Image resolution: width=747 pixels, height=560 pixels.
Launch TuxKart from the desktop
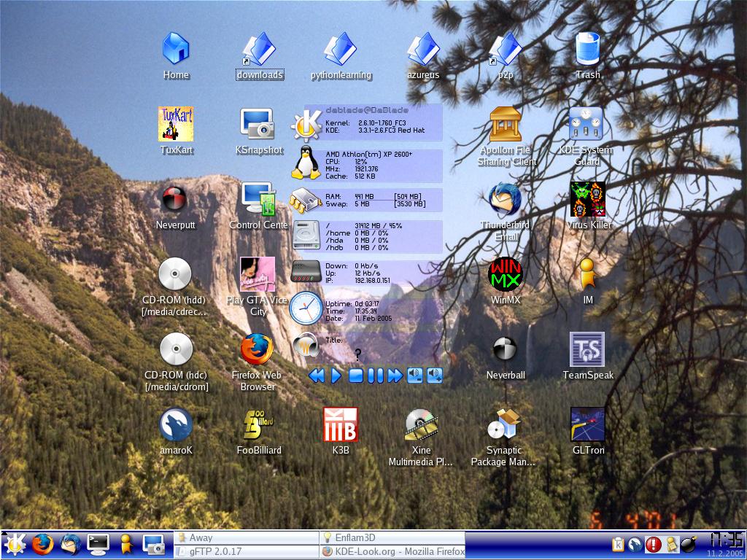176,124
